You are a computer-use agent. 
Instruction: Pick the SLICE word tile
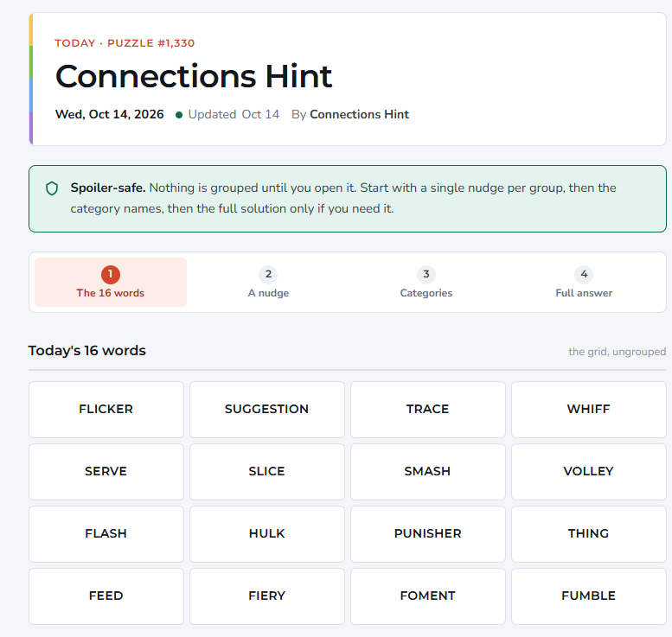(267, 472)
